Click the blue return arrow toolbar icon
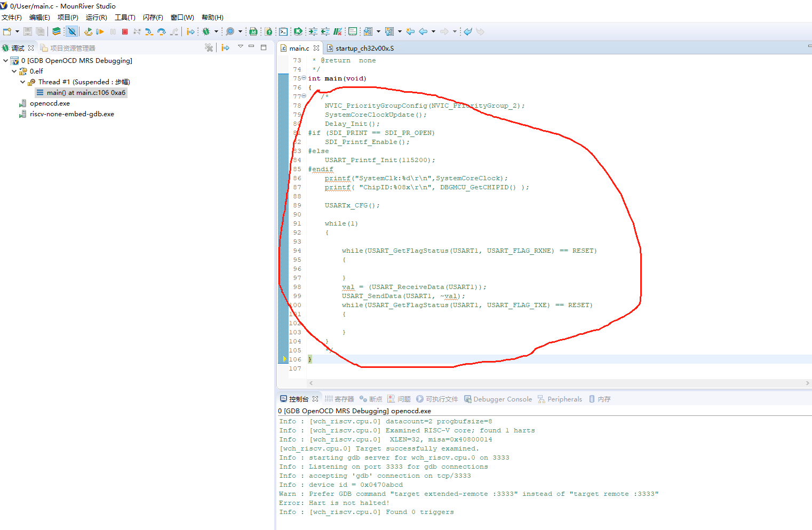 point(468,31)
